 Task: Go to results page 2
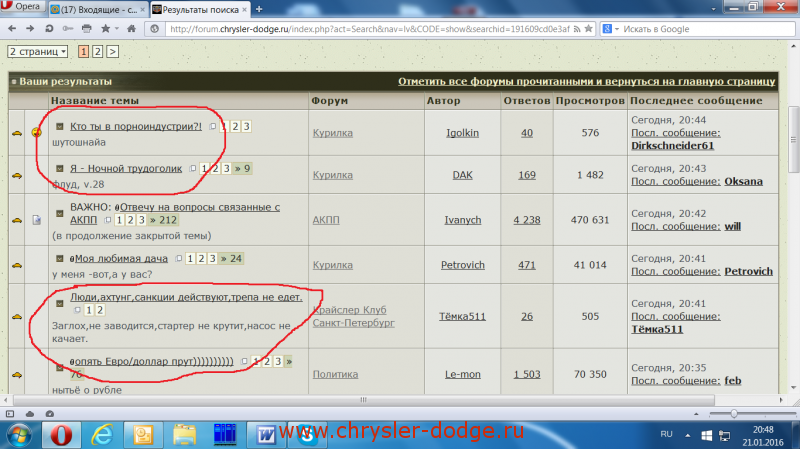97,52
